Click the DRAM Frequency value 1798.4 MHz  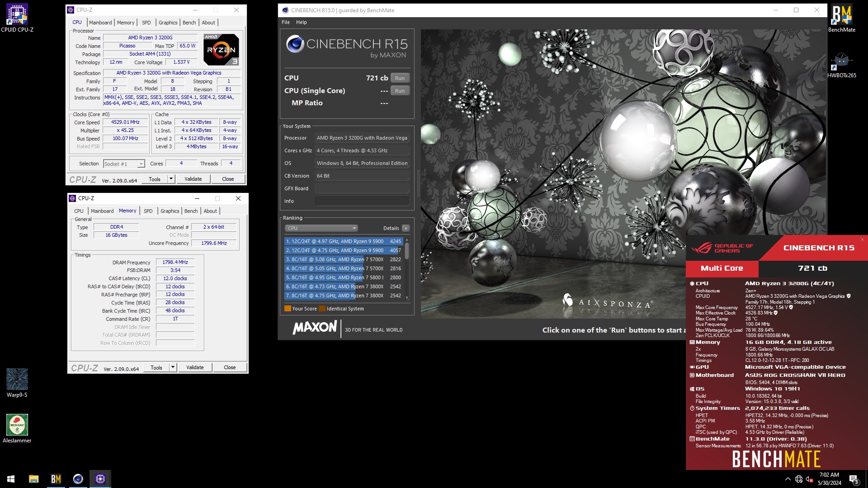[x=175, y=262]
